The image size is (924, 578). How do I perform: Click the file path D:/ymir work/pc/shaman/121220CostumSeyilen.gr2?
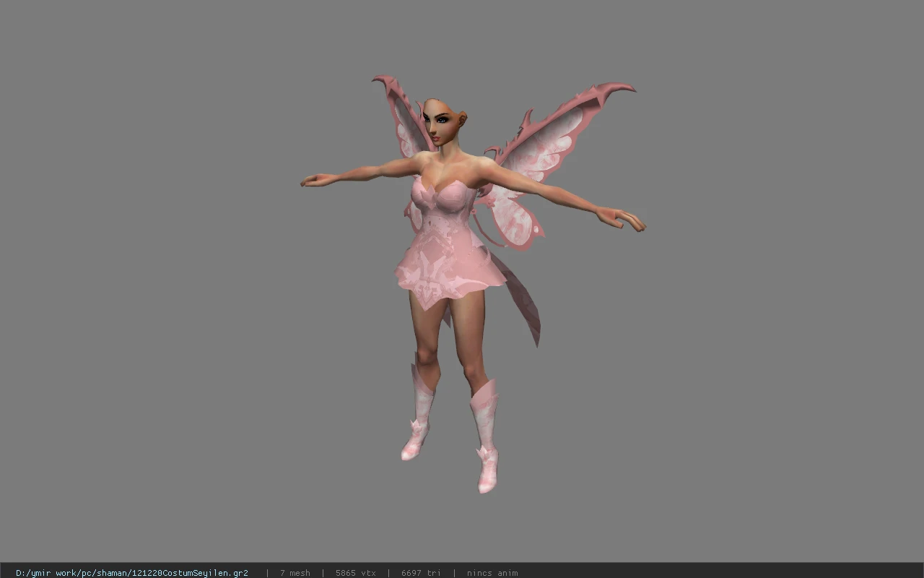point(132,573)
